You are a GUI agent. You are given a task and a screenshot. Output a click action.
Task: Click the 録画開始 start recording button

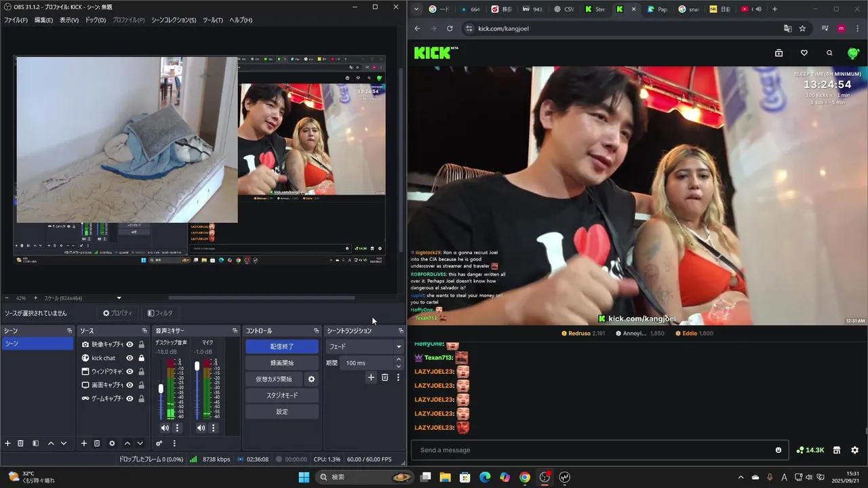click(x=282, y=363)
